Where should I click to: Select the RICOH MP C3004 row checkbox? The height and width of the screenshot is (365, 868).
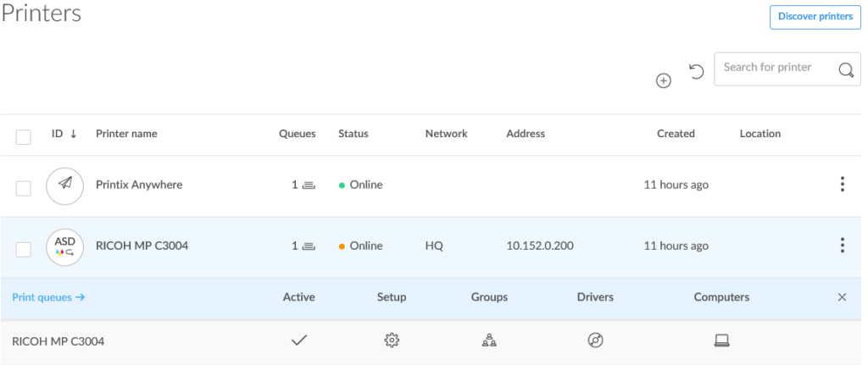pos(23,250)
